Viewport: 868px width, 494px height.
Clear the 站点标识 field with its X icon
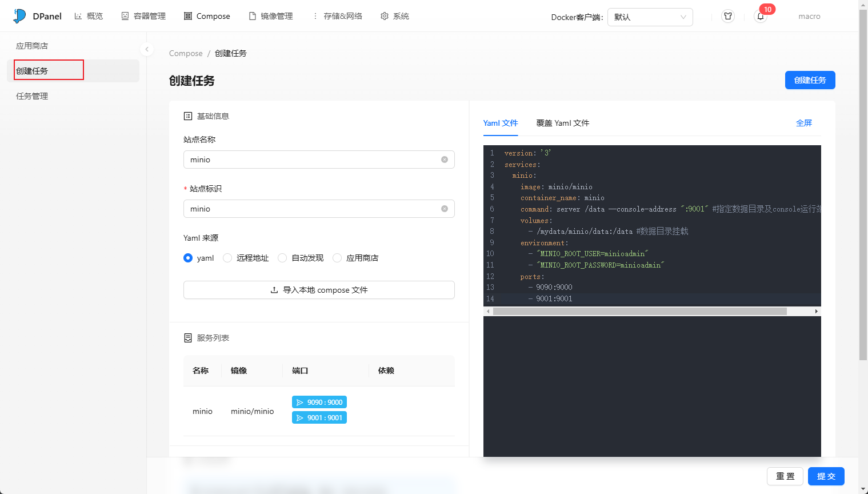[445, 209]
